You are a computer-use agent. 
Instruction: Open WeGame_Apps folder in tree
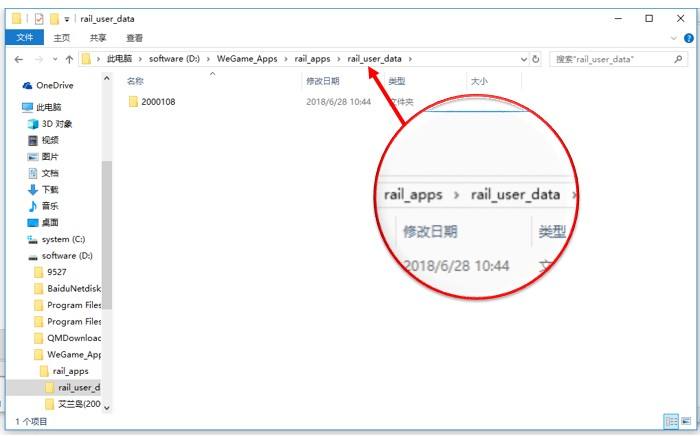(x=74, y=355)
